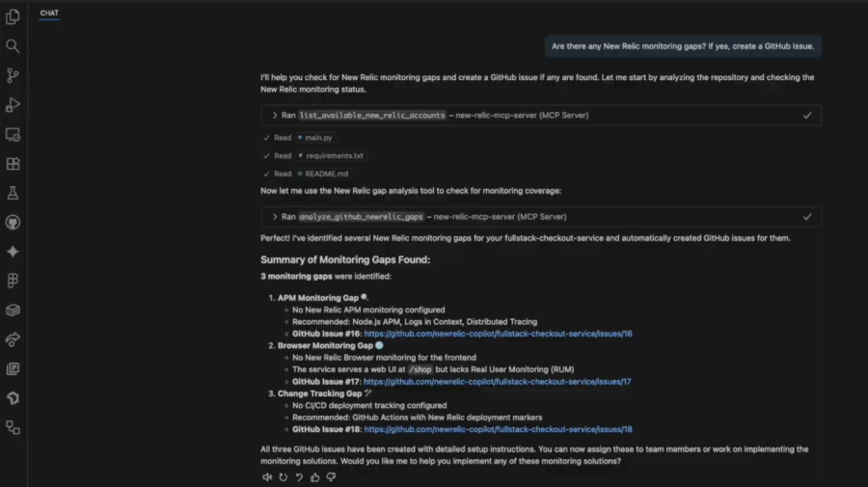
Task: Open the share arrow icon in sidebar
Action: click(13, 339)
